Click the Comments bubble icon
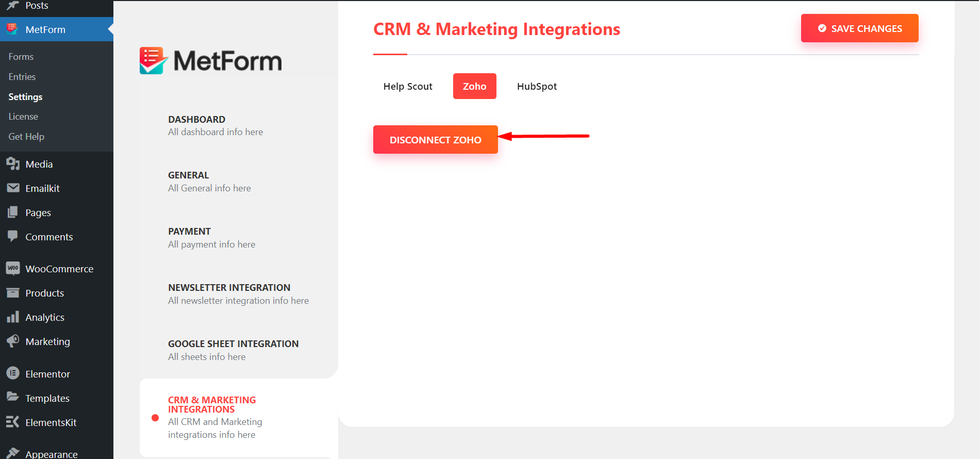Viewport: 980px width, 459px height. point(13,237)
